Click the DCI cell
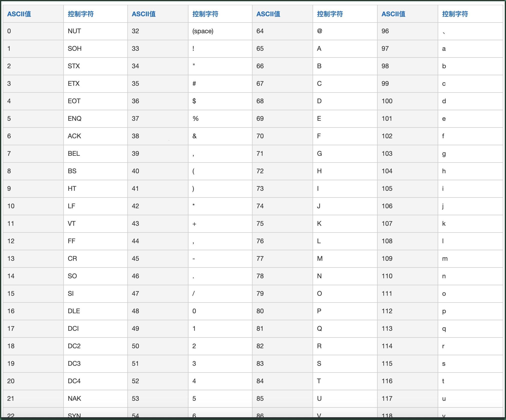 [x=96, y=329]
